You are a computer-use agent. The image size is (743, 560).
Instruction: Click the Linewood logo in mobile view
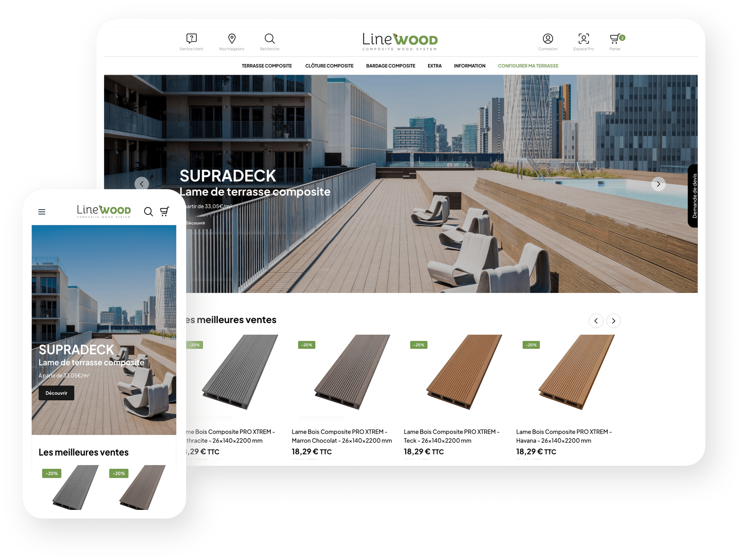104,211
